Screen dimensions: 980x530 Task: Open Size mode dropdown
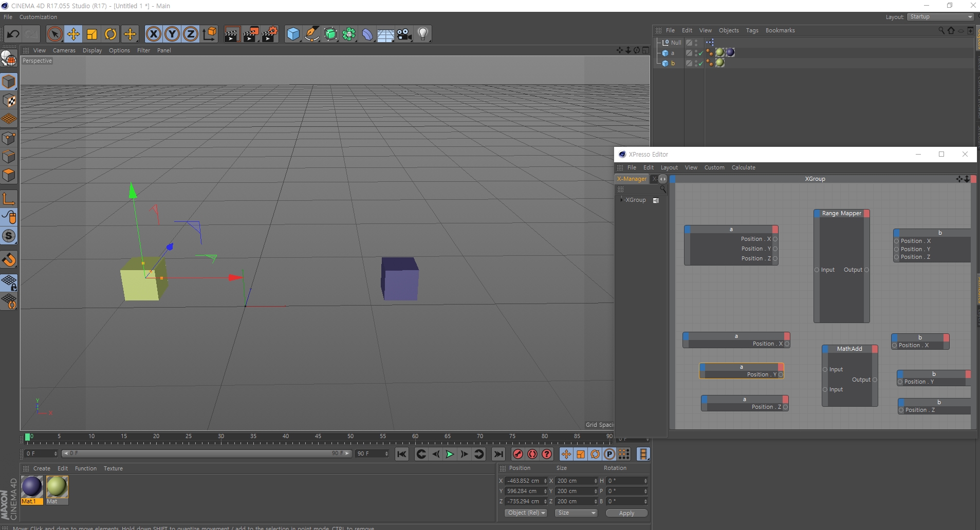tap(576, 513)
